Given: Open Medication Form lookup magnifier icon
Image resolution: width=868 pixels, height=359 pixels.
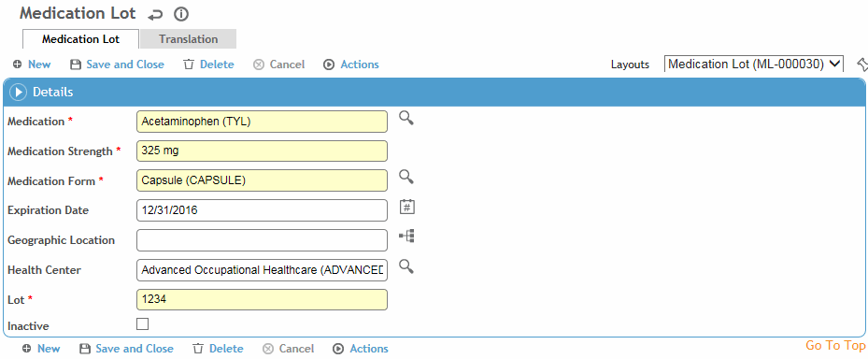Looking at the screenshot, I should pos(406,178).
